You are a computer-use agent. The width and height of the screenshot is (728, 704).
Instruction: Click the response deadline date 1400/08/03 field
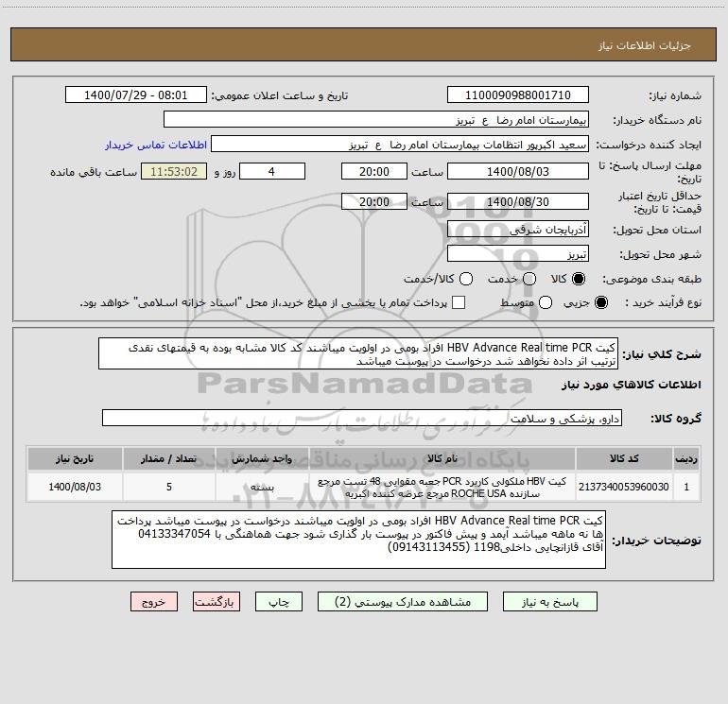pyautogui.click(x=518, y=171)
